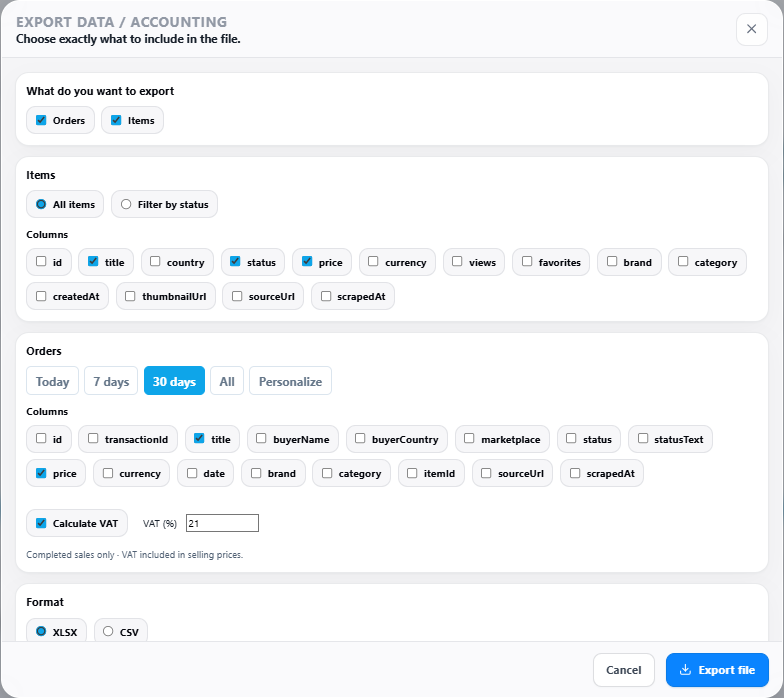Uncheck the Orders export checkbox

tap(41, 120)
